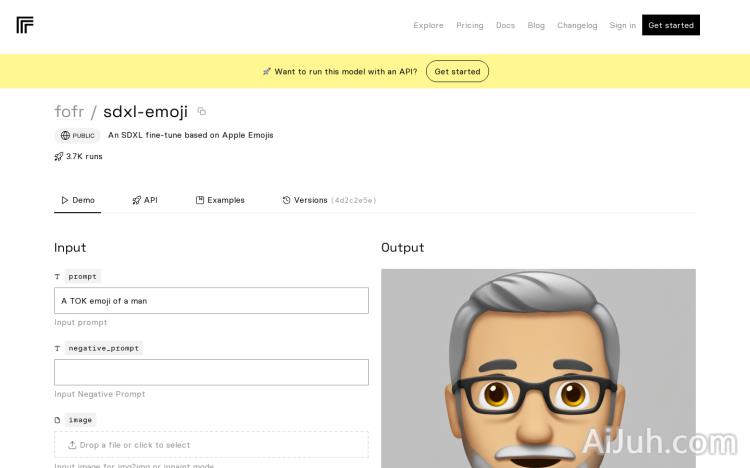
Task: Copy model name with the copy icon
Action: coord(201,111)
